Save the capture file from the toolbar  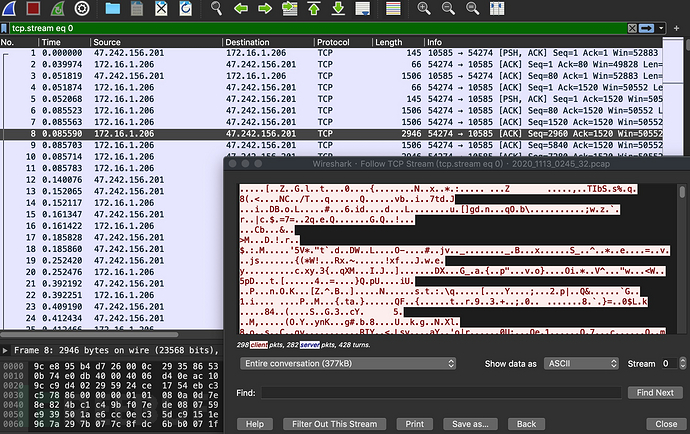pos(137,8)
